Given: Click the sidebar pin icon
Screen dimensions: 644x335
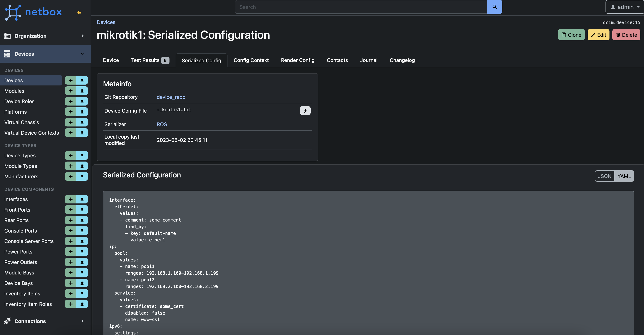Looking at the screenshot, I should [79, 12].
